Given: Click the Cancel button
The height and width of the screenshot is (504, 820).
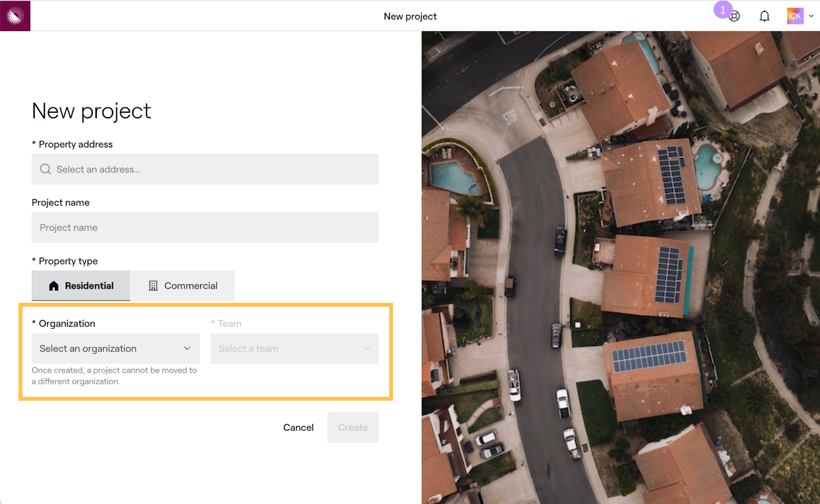Looking at the screenshot, I should pos(298,427).
